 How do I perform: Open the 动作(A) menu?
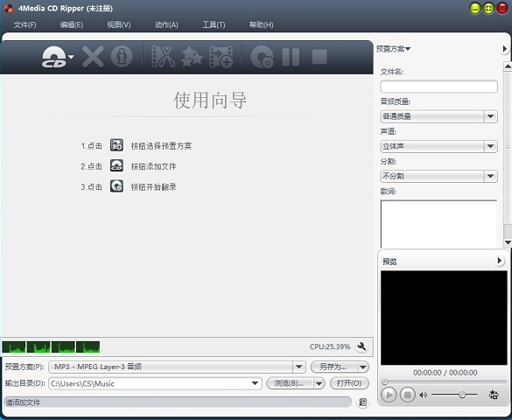point(166,24)
